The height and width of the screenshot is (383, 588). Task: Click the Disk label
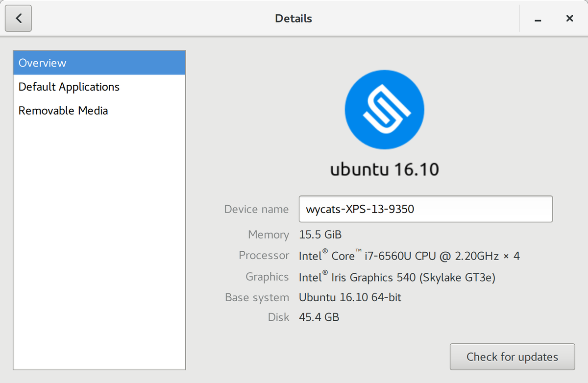pyautogui.click(x=279, y=317)
